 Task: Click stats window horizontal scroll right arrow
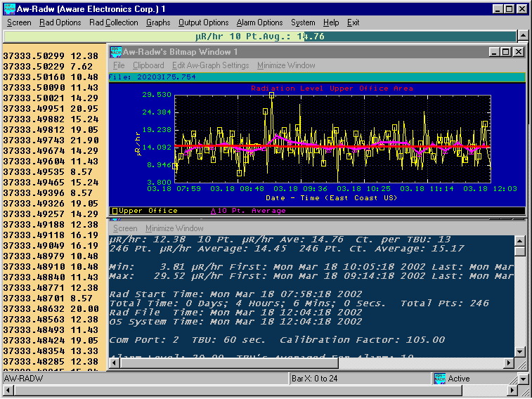[x=508, y=363]
